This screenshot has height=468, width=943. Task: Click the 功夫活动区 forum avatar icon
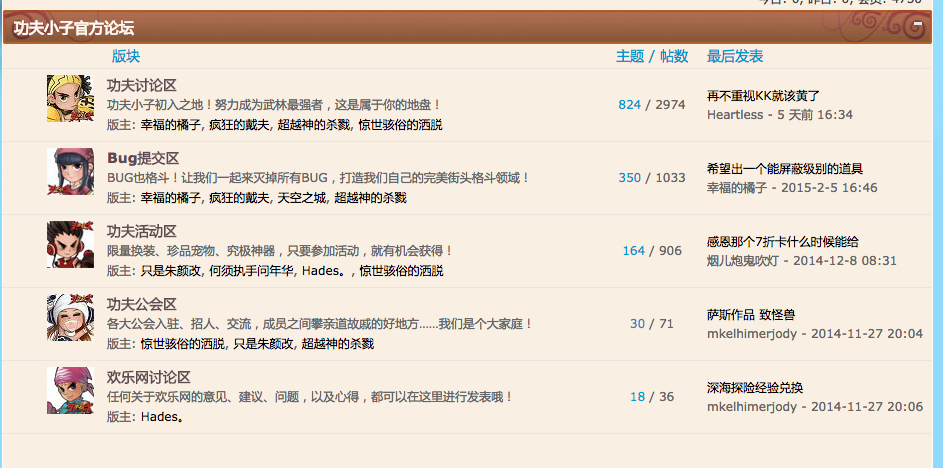(70, 245)
